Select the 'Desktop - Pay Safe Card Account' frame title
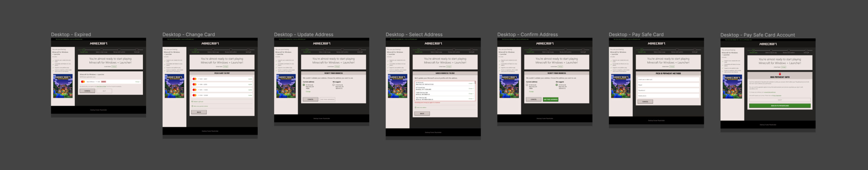 [x=757, y=35]
